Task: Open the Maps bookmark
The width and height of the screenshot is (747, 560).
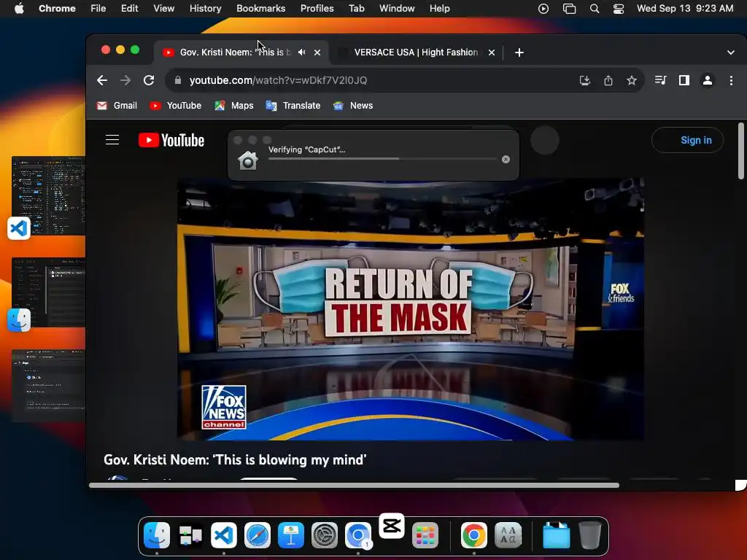Action: point(234,106)
